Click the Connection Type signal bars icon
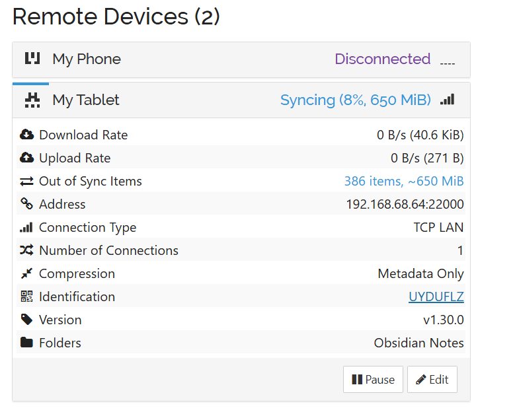 pyautogui.click(x=26, y=227)
